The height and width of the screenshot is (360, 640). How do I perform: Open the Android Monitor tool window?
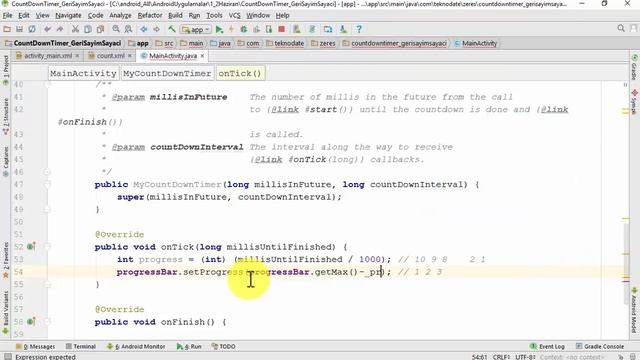pyautogui.click(x=136, y=347)
